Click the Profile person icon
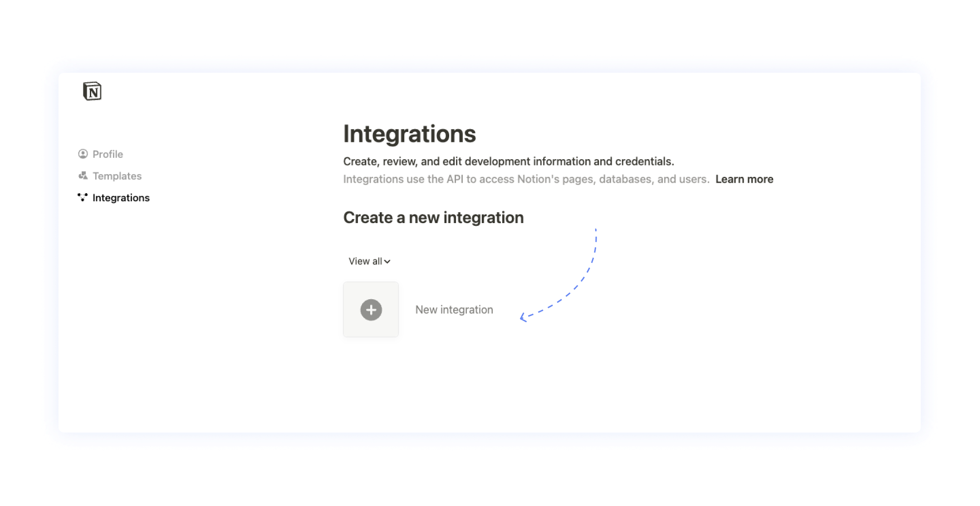This screenshot has height=506, width=980. [x=83, y=154]
